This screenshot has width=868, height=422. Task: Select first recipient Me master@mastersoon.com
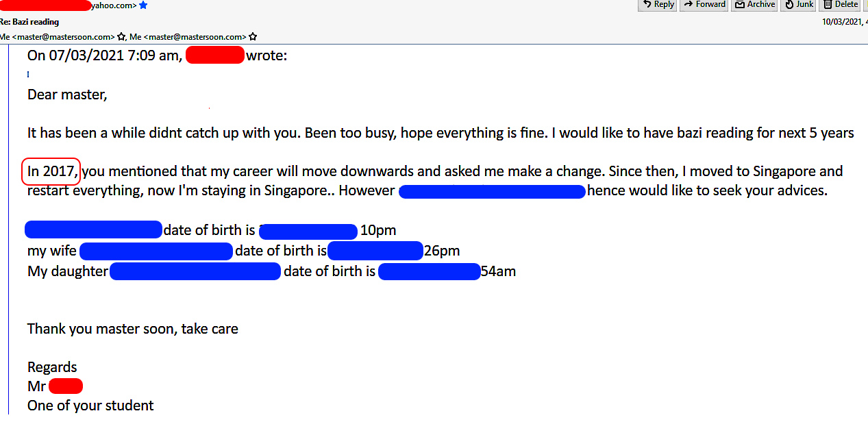[57, 37]
